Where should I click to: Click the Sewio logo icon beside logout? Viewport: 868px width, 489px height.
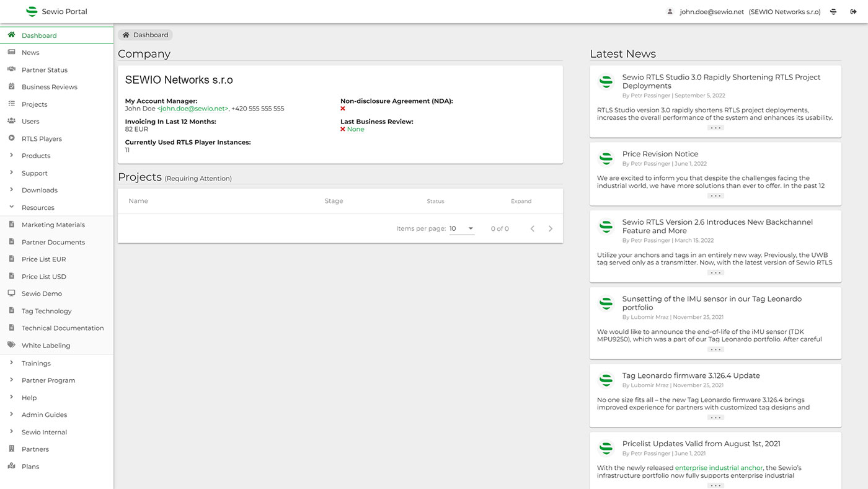coord(834,12)
